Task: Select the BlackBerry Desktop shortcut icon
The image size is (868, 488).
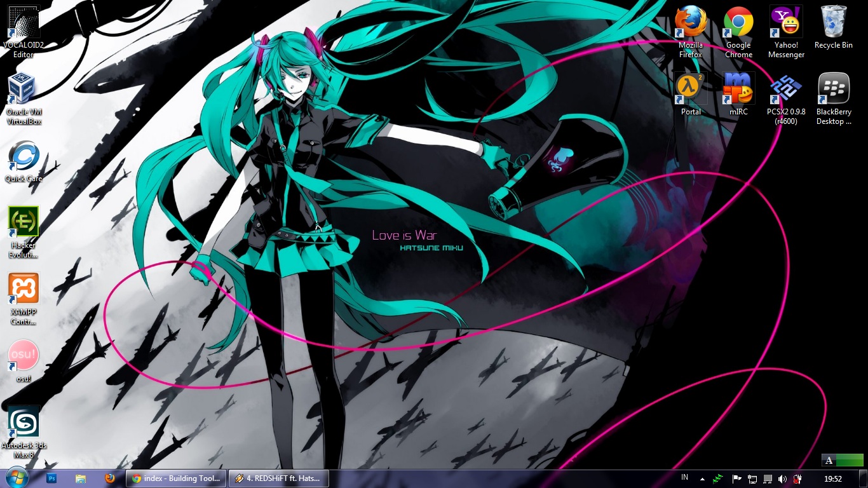Action: point(834,98)
